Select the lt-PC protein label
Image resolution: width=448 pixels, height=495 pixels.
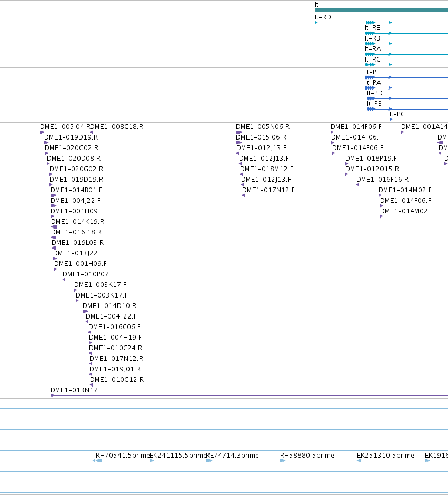point(397,114)
